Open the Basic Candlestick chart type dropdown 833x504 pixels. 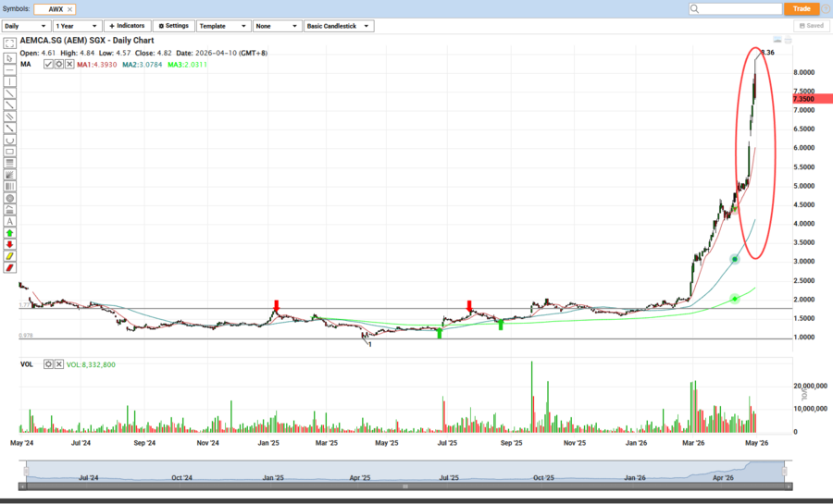(339, 26)
